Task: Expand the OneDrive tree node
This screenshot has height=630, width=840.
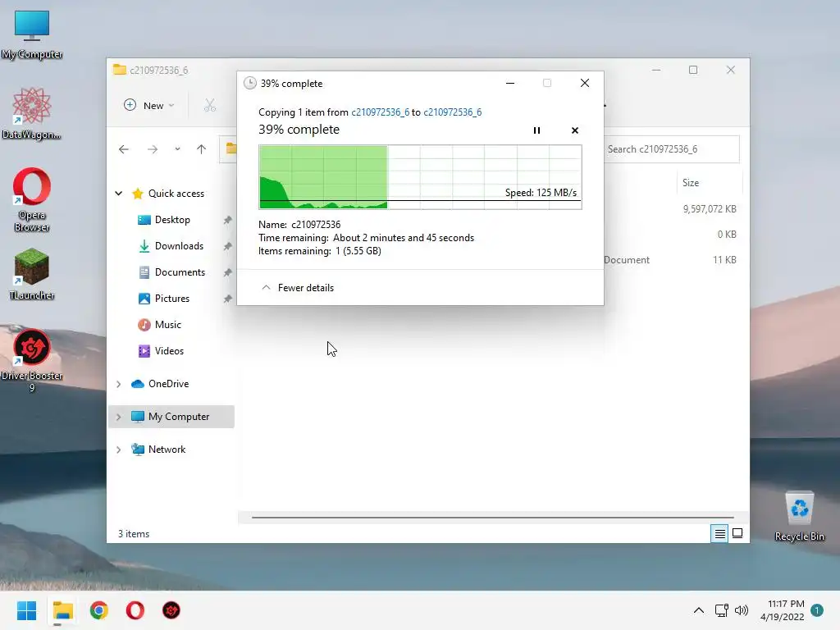Action: pos(119,384)
